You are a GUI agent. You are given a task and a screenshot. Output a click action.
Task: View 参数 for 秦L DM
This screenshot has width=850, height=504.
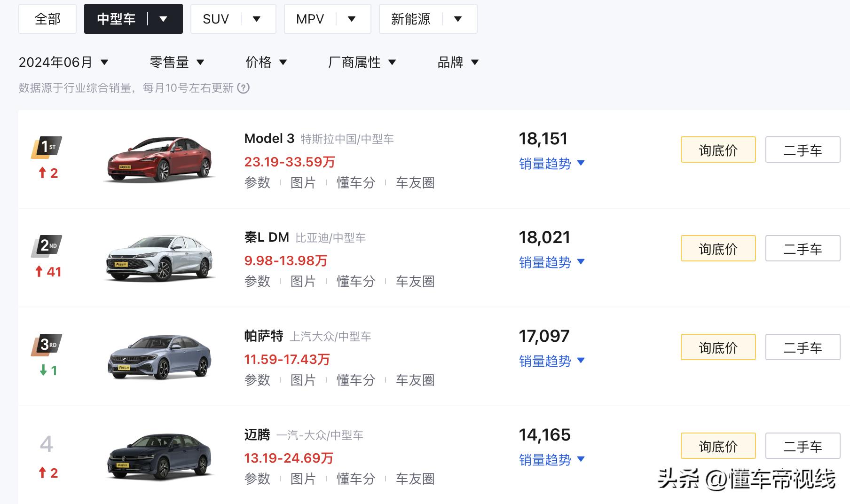[257, 281]
